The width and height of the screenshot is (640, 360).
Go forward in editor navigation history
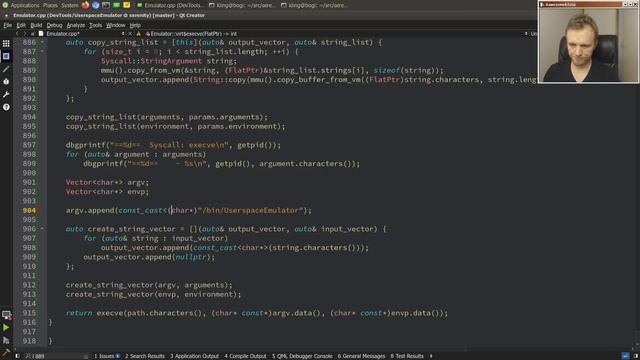tap(25, 33)
